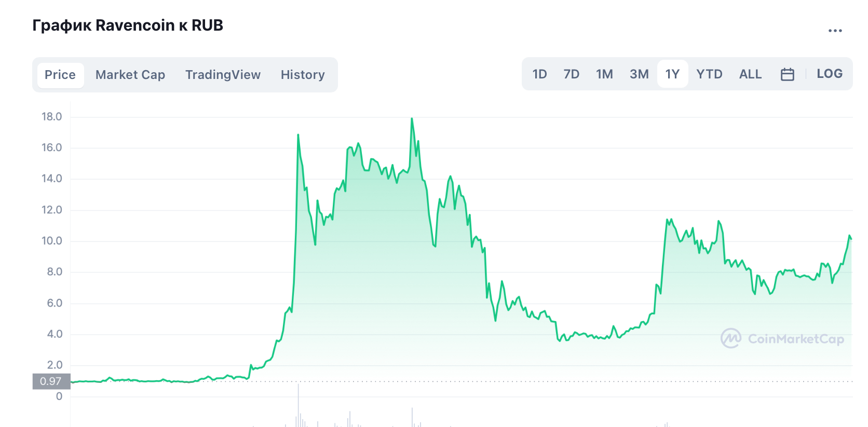Choose the 3M time range

[639, 74]
